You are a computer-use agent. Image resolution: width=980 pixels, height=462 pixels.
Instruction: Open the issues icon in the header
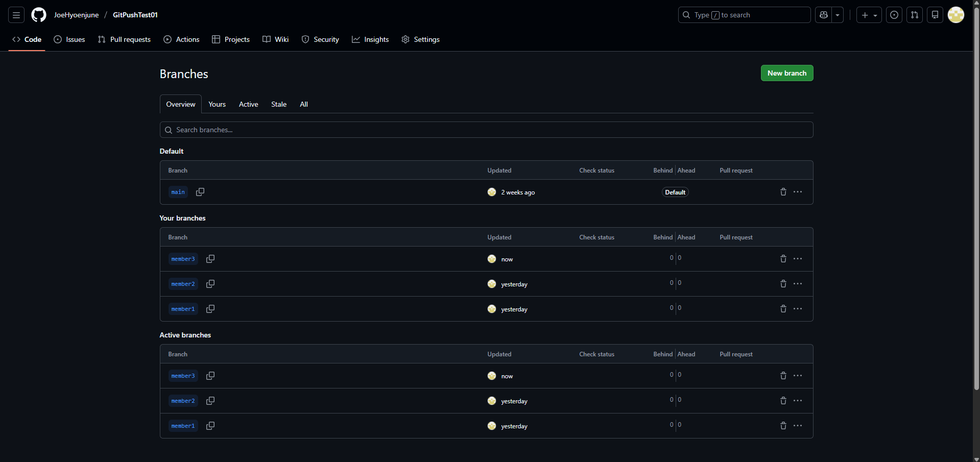[x=894, y=15]
